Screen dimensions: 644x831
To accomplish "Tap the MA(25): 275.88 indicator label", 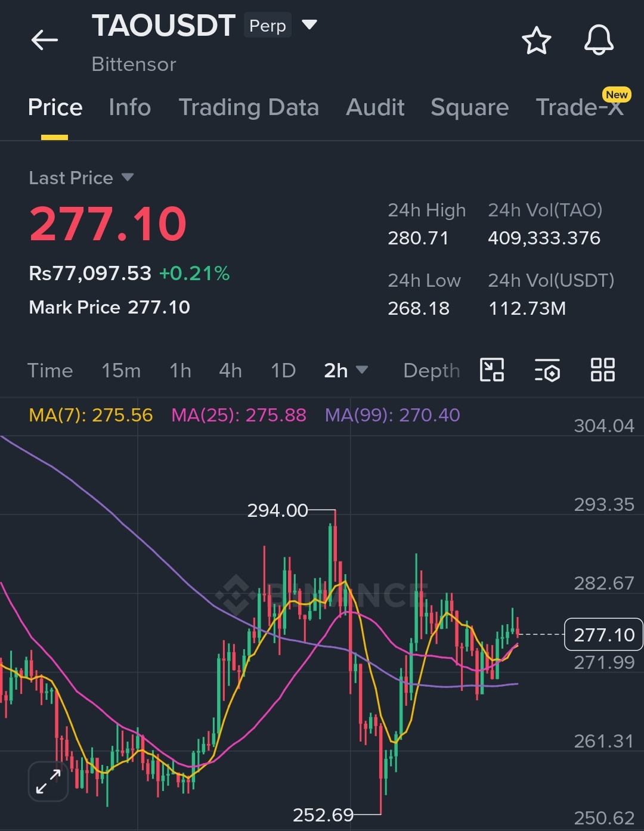I will pos(239,415).
